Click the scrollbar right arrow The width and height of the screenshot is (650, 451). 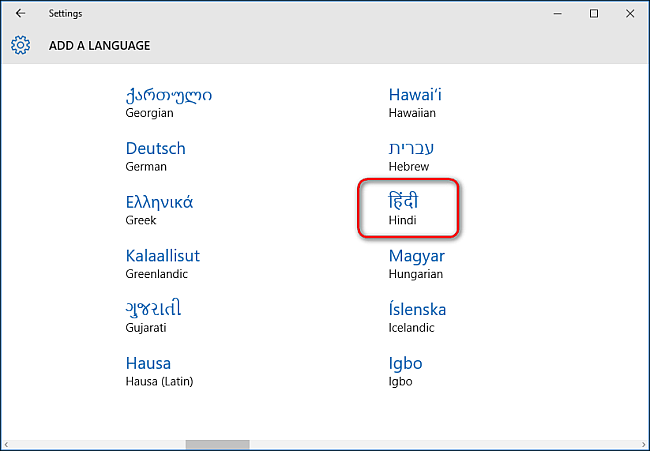[641, 444]
